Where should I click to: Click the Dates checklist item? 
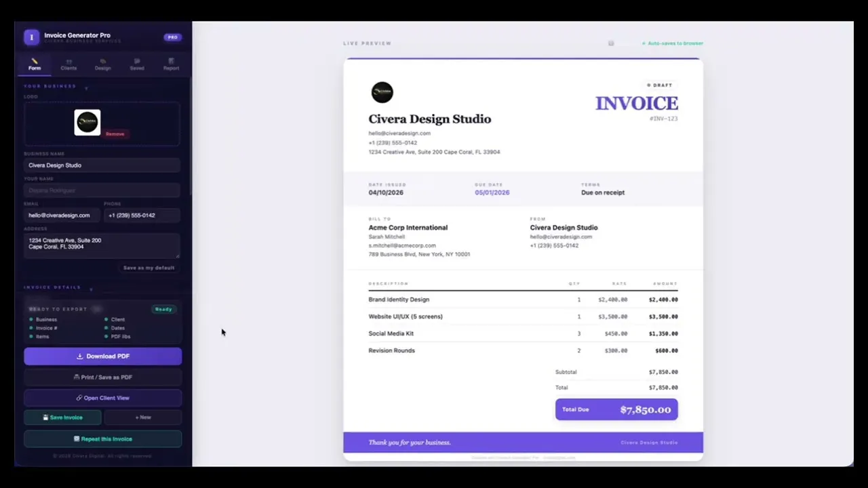[115, 328]
